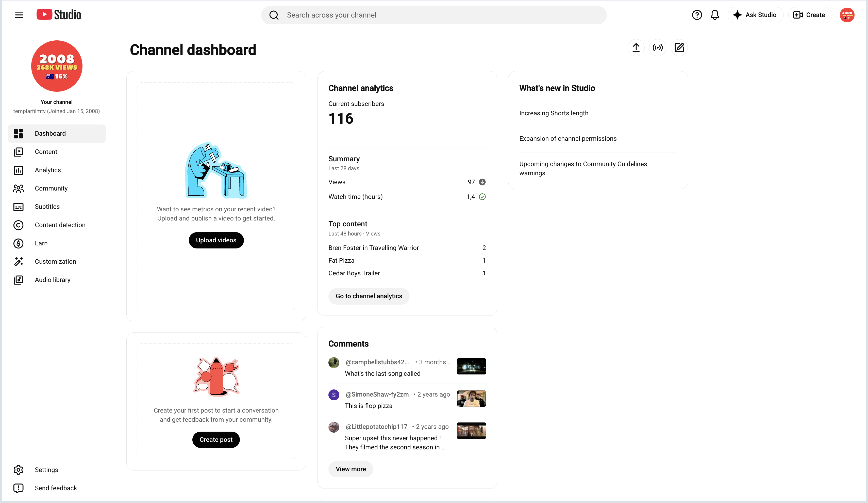Click the Upload videos button
Image resolution: width=868 pixels, height=503 pixels.
tap(216, 240)
